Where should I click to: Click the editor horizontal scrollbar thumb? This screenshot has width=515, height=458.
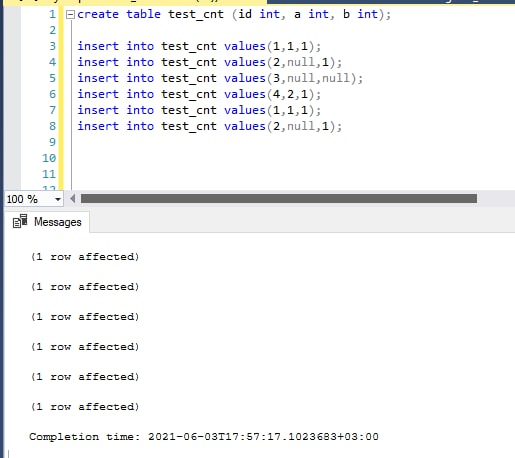tap(279, 199)
